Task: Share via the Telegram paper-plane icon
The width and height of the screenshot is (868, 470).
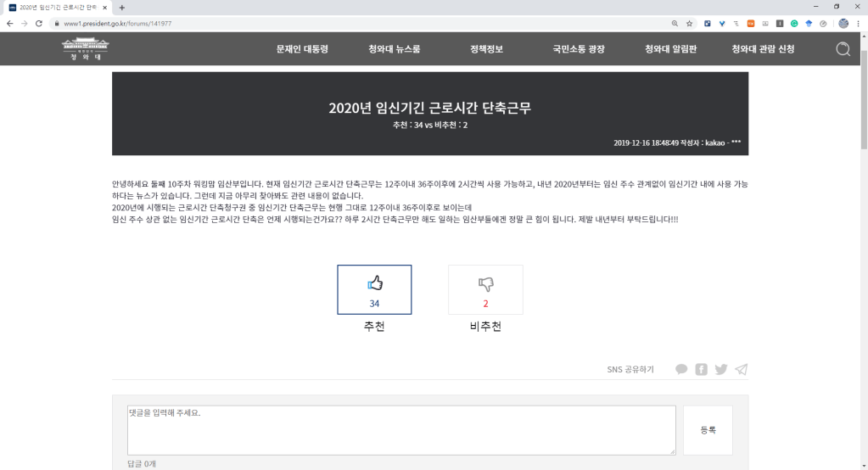Action: click(x=741, y=369)
